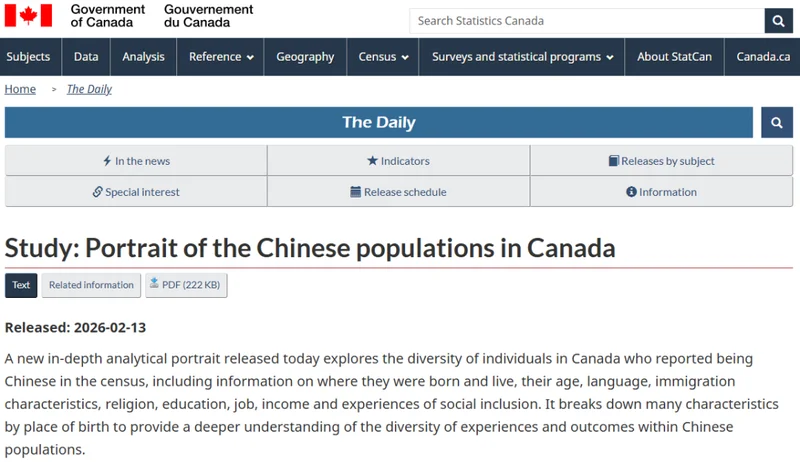Focus the Search Statistics Canada field
This screenshot has height=462, width=800.
point(585,20)
